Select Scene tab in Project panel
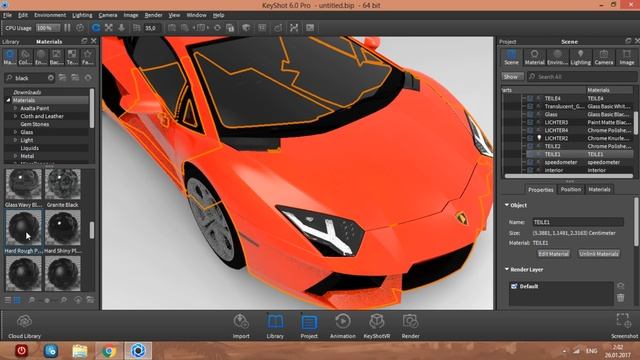The height and width of the screenshot is (360, 640). pos(511,57)
